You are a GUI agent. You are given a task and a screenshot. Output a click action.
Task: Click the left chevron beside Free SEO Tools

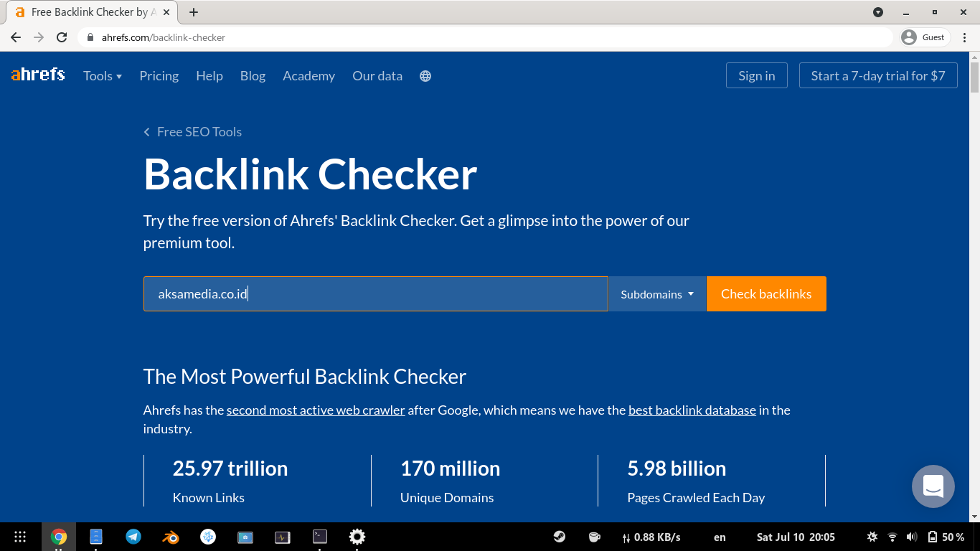click(146, 132)
